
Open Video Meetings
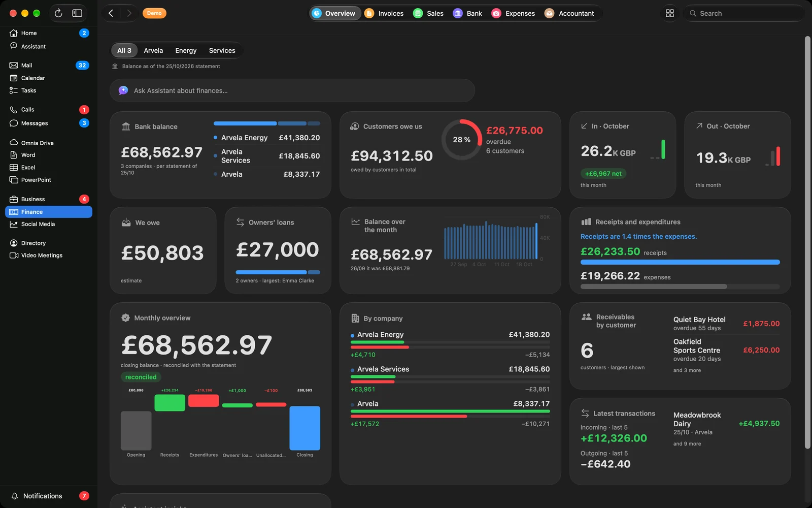click(x=49, y=255)
